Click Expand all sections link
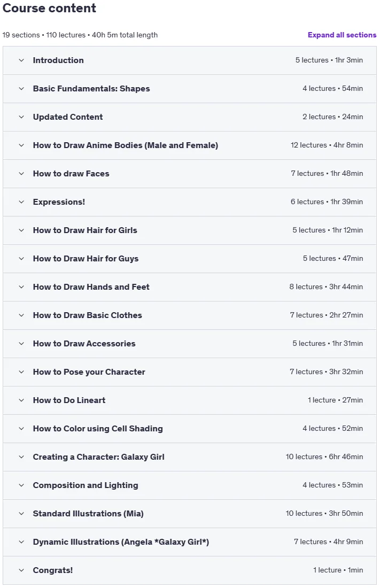 pyautogui.click(x=342, y=35)
